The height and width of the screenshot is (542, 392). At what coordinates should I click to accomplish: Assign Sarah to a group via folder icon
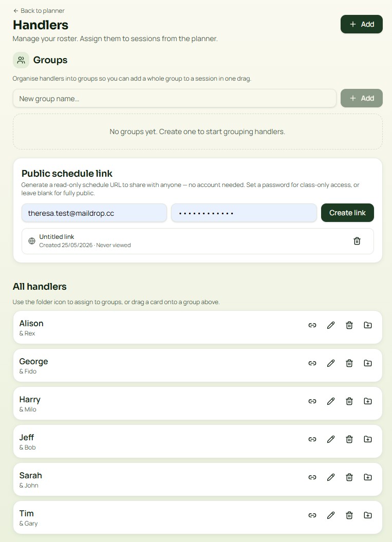[368, 477]
